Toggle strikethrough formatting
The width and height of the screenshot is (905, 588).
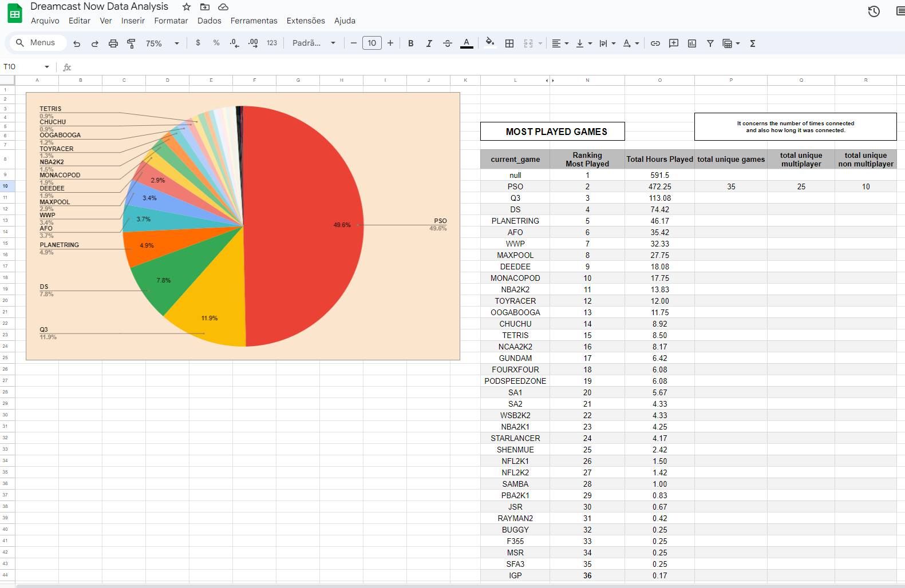point(448,43)
